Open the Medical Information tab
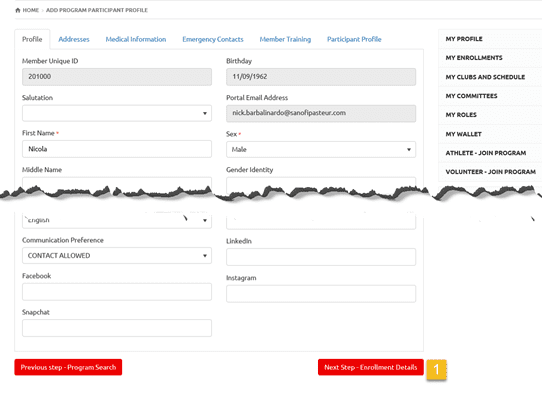The height and width of the screenshot is (393, 542). pos(136,39)
